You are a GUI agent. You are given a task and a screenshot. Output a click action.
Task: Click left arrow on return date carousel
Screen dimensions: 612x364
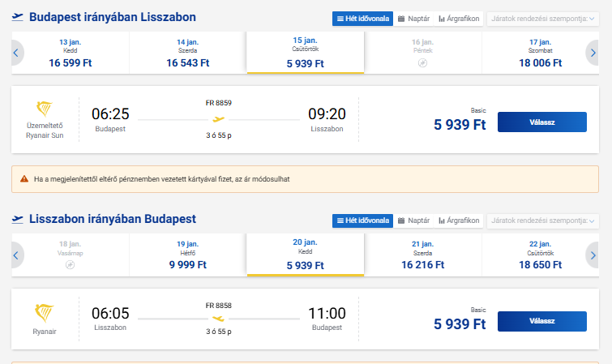[x=15, y=255]
